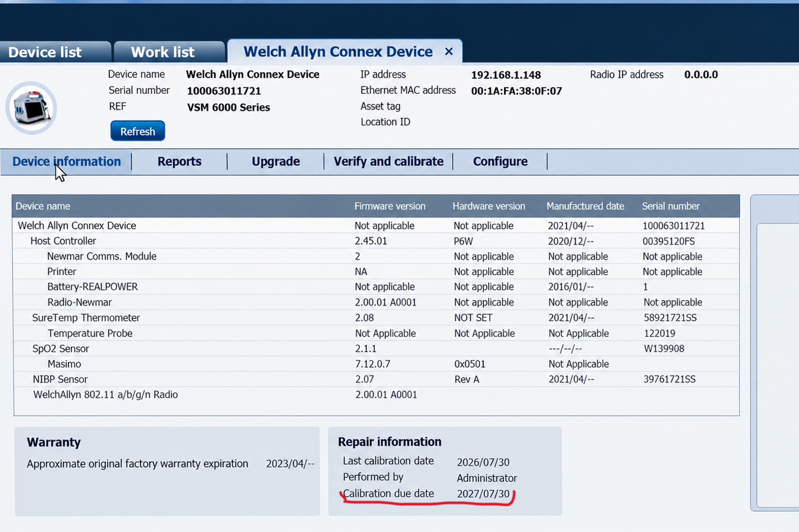
Task: Open the Configure section
Action: coord(500,161)
